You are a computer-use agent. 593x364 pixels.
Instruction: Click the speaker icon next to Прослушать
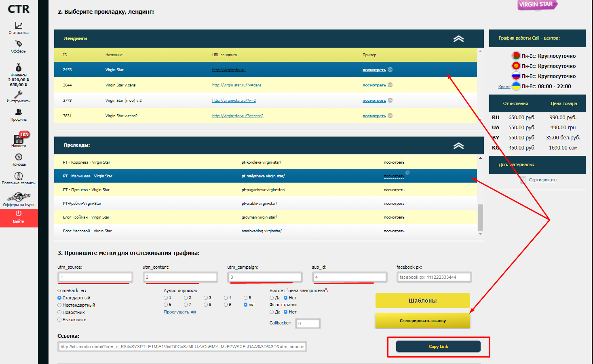(193, 312)
